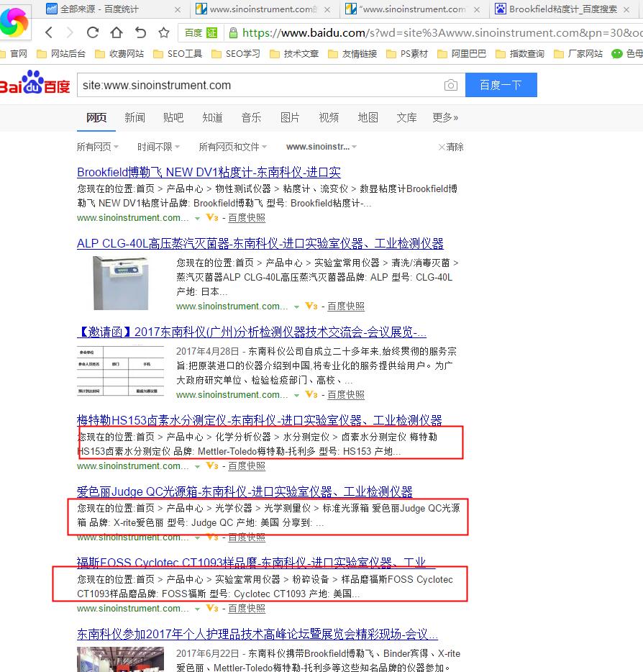Open the 东南科仪参加2017年个人护理品 result

[x=257, y=634]
